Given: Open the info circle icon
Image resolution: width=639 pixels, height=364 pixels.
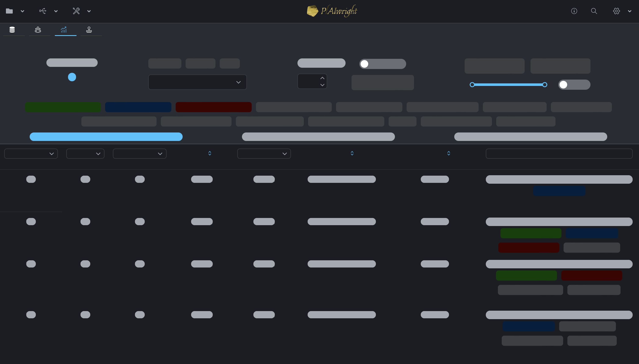Looking at the screenshot, I should click(x=574, y=11).
